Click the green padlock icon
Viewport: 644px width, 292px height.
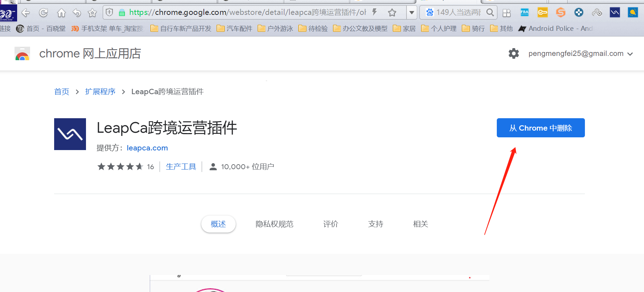[x=122, y=13]
